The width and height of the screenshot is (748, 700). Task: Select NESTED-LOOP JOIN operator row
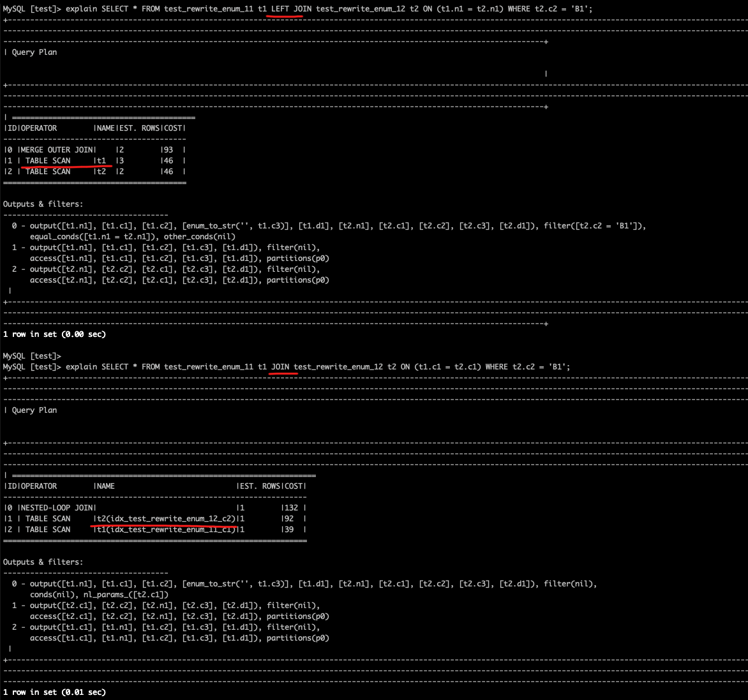pos(154,508)
